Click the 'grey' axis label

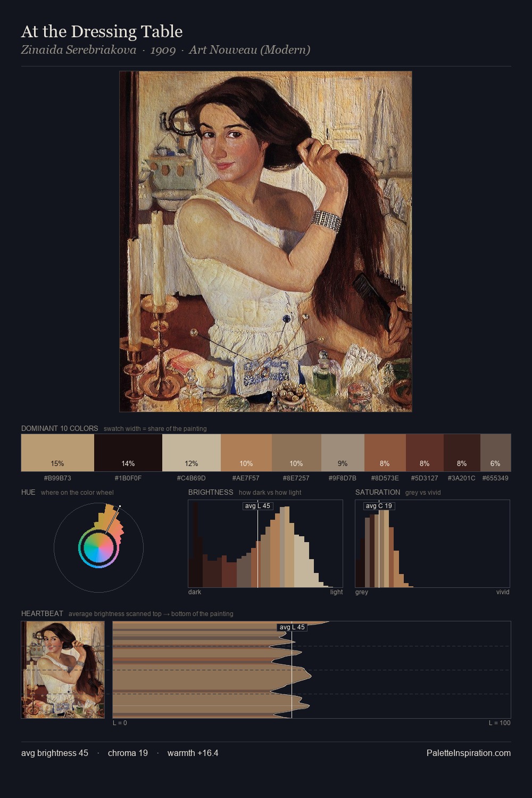point(362,592)
